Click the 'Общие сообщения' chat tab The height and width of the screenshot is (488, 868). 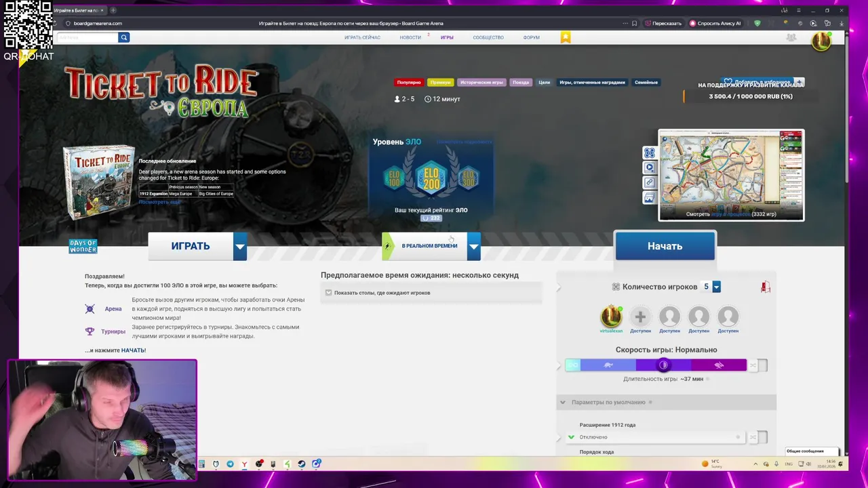tap(811, 451)
